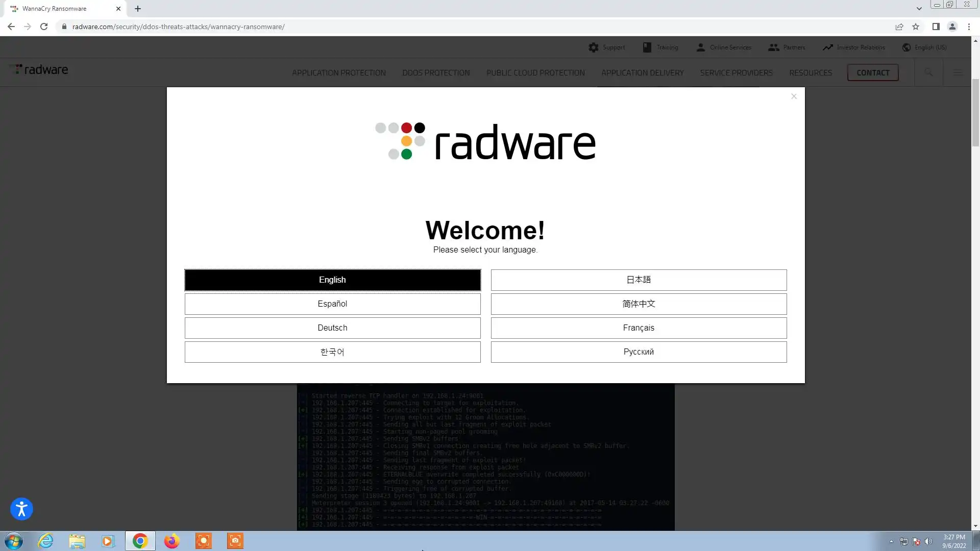This screenshot has width=980, height=551.
Task: Launch Firefox from the taskbar
Action: (171, 541)
